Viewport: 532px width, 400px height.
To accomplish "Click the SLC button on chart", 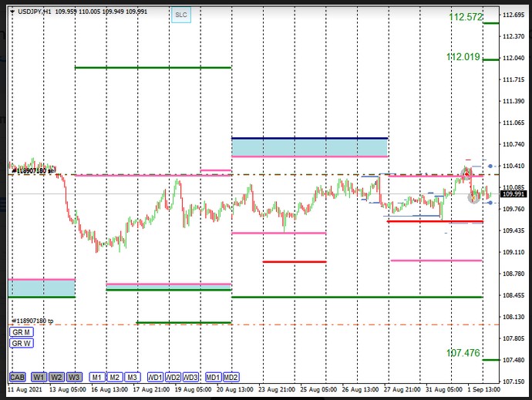I will tap(180, 15).
